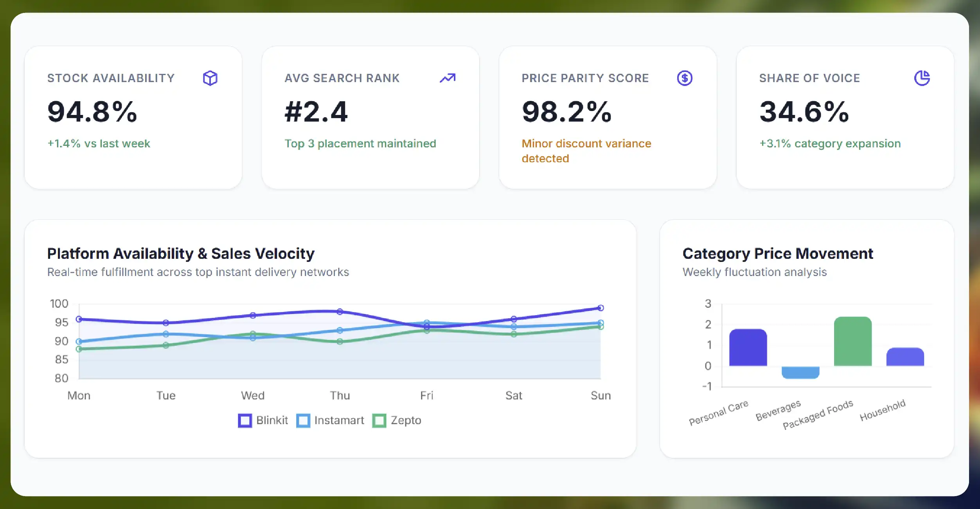
Task: Click Blinkit's Saturday data point
Action: [x=514, y=319]
